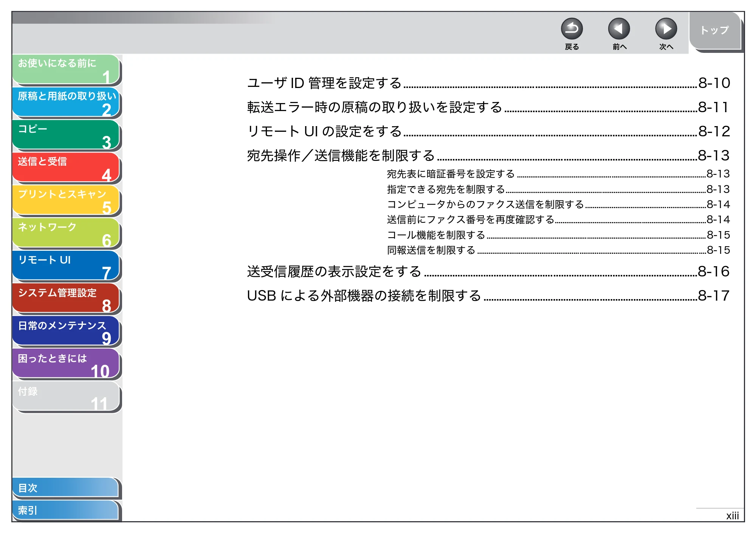Select the コピー chapter 3 tab

pyautogui.click(x=66, y=135)
